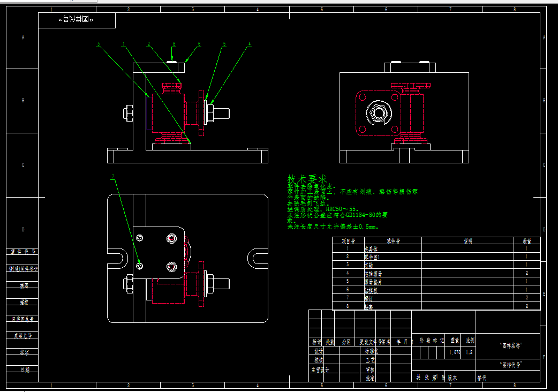Screen dimensions: 558x392
Task: Select the 说明 column header
Action: [468, 241]
